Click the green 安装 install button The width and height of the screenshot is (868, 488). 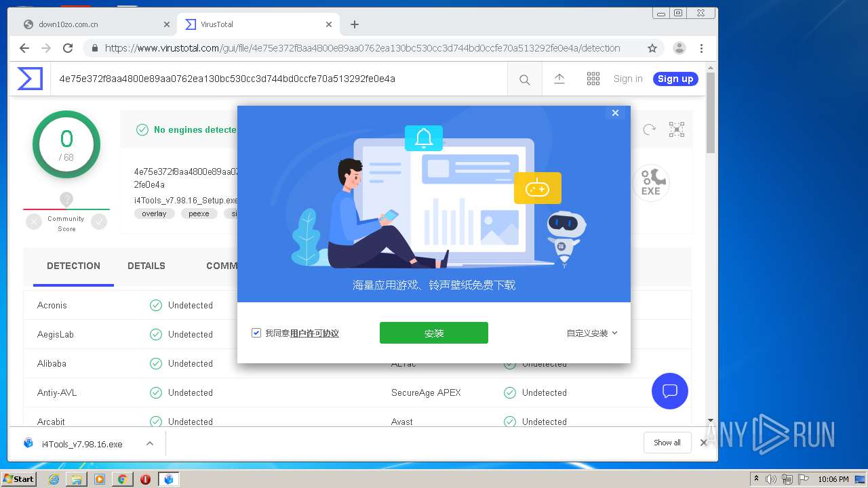[434, 333]
